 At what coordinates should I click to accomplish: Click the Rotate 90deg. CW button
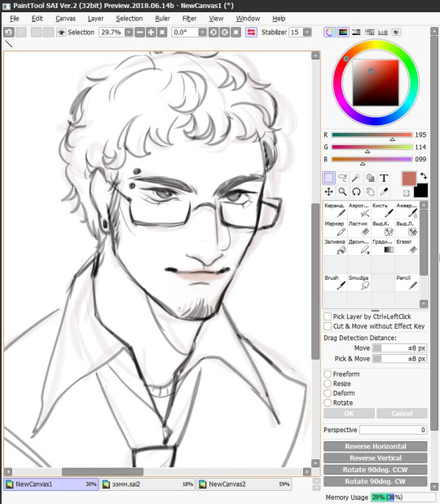tap(375, 481)
